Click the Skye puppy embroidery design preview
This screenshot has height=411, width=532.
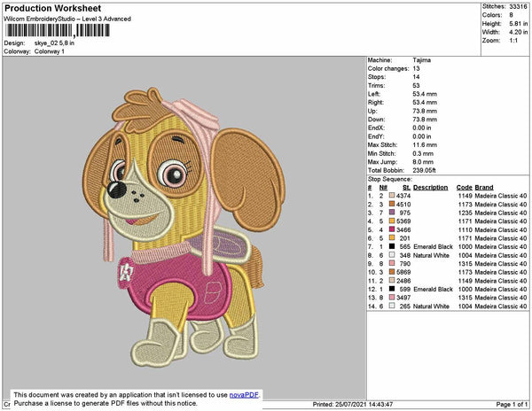[x=184, y=228]
